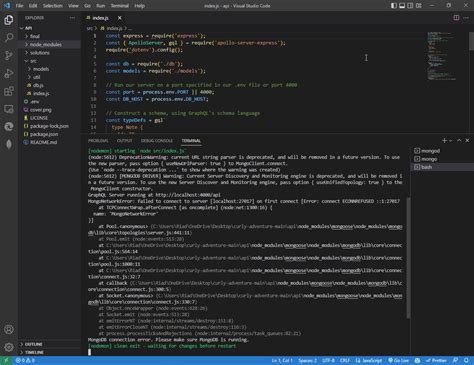This screenshot has width=474, height=365.
Task: Open the Extensions view icon
Action: click(9, 91)
